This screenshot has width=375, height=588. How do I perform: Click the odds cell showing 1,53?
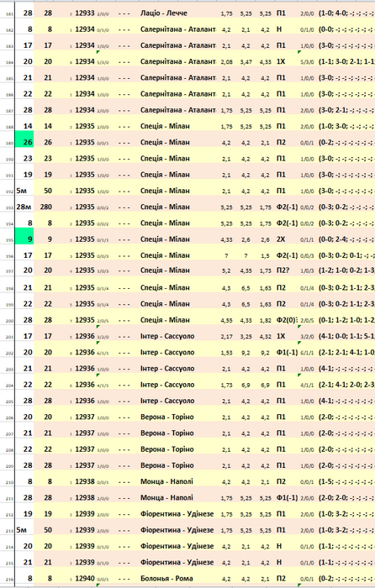[x=227, y=353]
